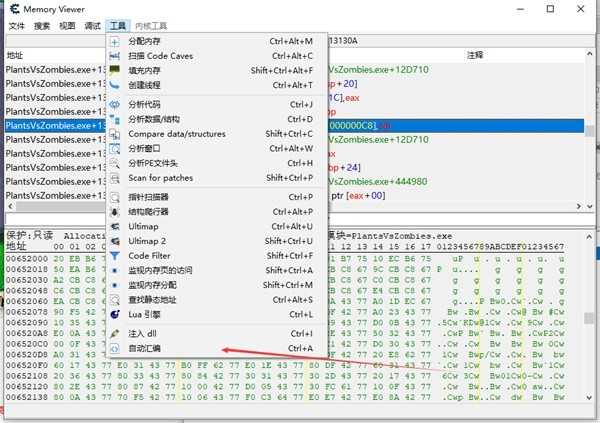This screenshot has height=423, width=600.
Task: Open the 调试 menu
Action: click(x=93, y=25)
